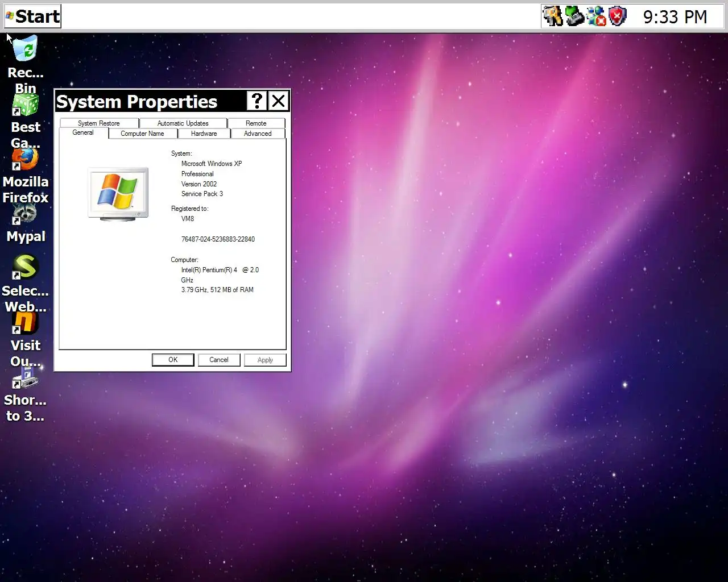This screenshot has height=582, width=728.
Task: Close the System Properties dialog
Action: 278,101
